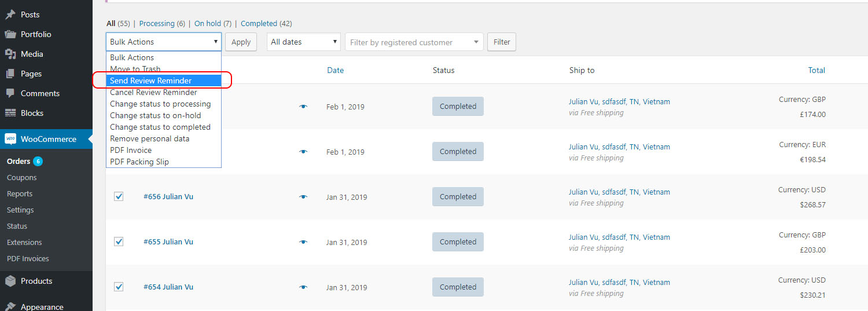
Task: Open the Bulk Actions dropdown
Action: tap(164, 42)
